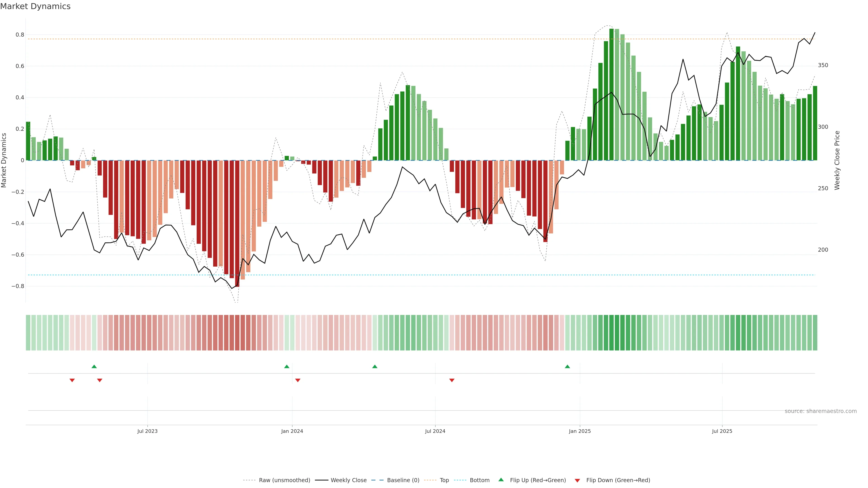The width and height of the screenshot is (868, 488).
Task: Toggle the Top legend entry
Action: tap(444, 480)
